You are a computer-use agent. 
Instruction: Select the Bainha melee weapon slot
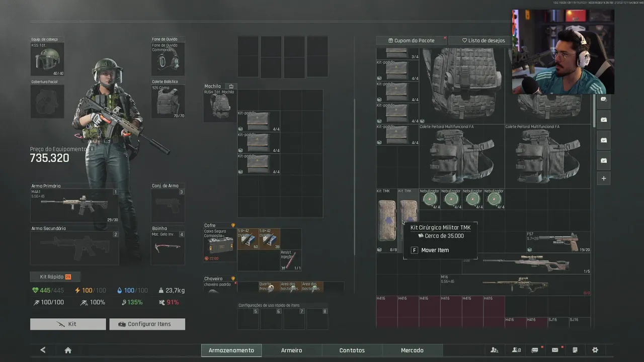click(168, 248)
